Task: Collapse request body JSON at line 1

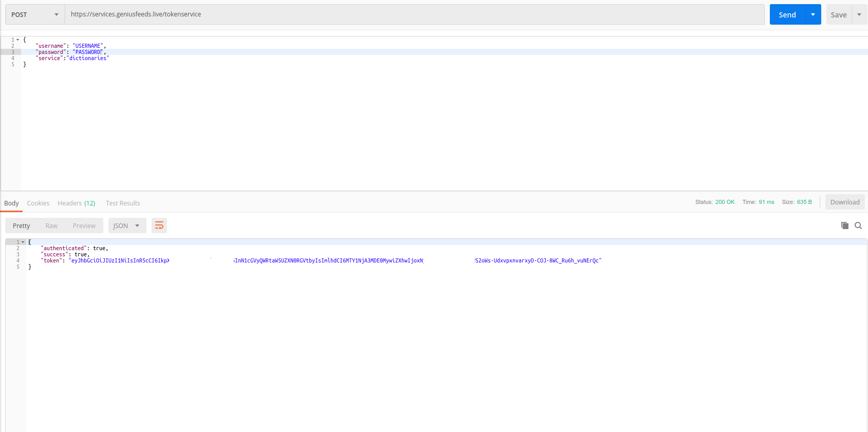Action: [18, 40]
